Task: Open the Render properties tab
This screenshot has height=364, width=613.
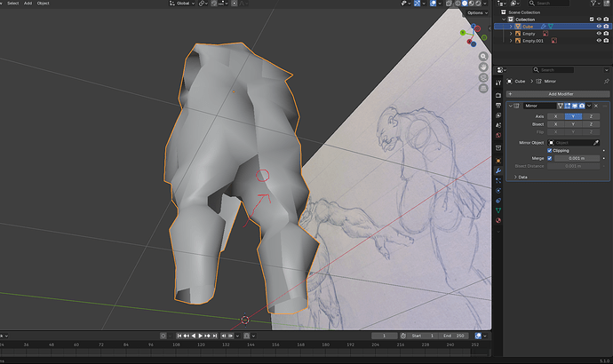Action: pos(498,95)
